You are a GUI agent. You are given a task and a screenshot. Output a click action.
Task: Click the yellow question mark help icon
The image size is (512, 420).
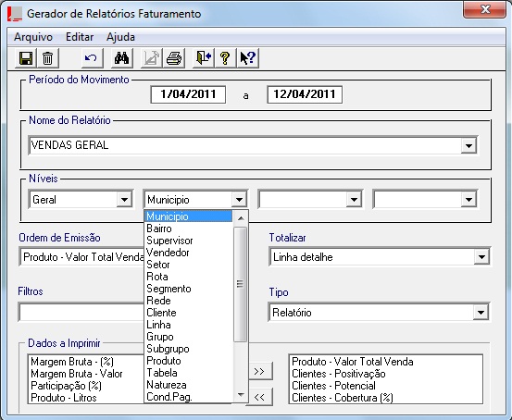click(225, 58)
